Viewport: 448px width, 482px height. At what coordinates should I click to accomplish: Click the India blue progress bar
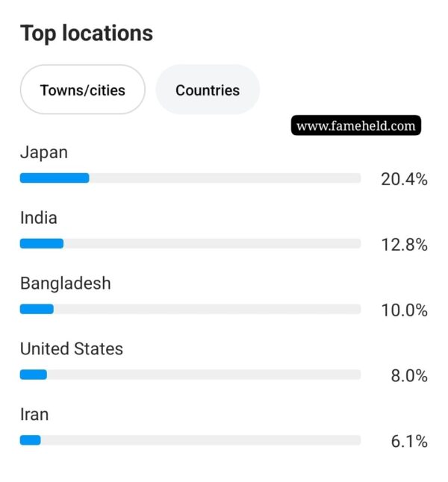42,243
